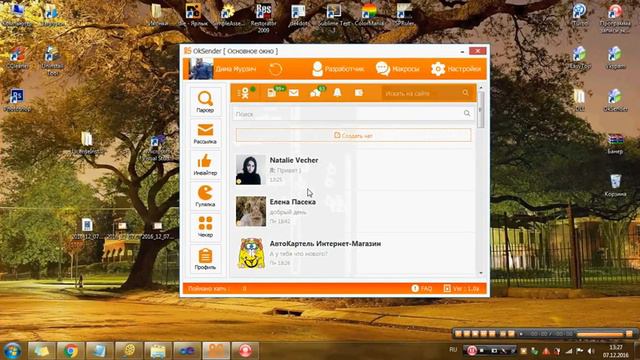The height and width of the screenshot is (360, 640).
Task: Click the refresh arrow in OkSender header
Action: [x=276, y=69]
